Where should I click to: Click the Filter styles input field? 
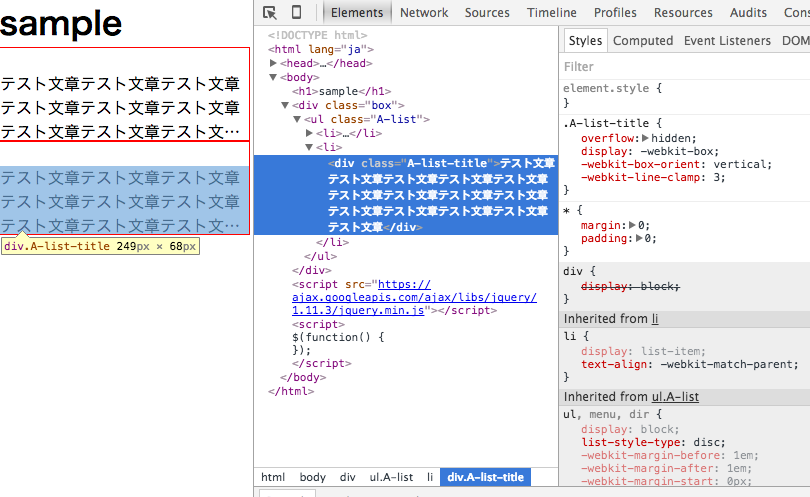680,67
